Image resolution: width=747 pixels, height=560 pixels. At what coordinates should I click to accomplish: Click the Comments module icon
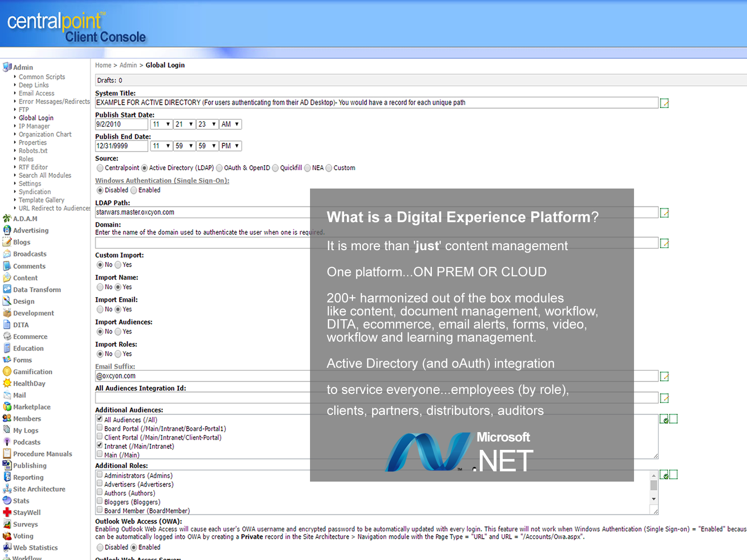click(x=7, y=266)
